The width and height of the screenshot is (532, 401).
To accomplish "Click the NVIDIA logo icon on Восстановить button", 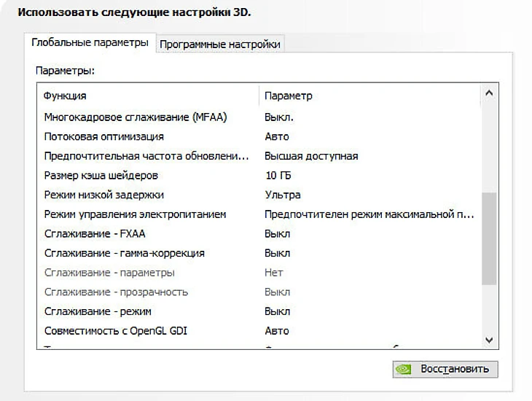I will tap(403, 369).
